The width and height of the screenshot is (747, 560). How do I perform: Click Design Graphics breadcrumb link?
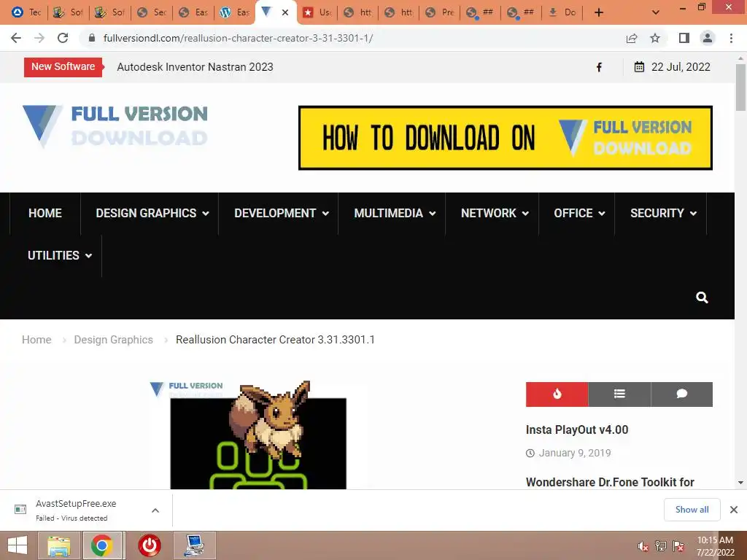click(113, 340)
